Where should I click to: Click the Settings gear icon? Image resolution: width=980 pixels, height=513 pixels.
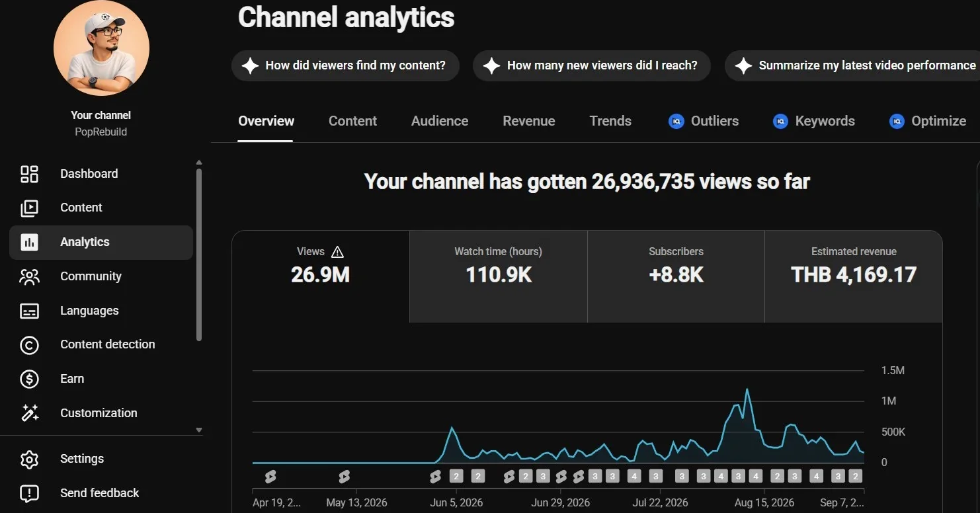click(29, 459)
